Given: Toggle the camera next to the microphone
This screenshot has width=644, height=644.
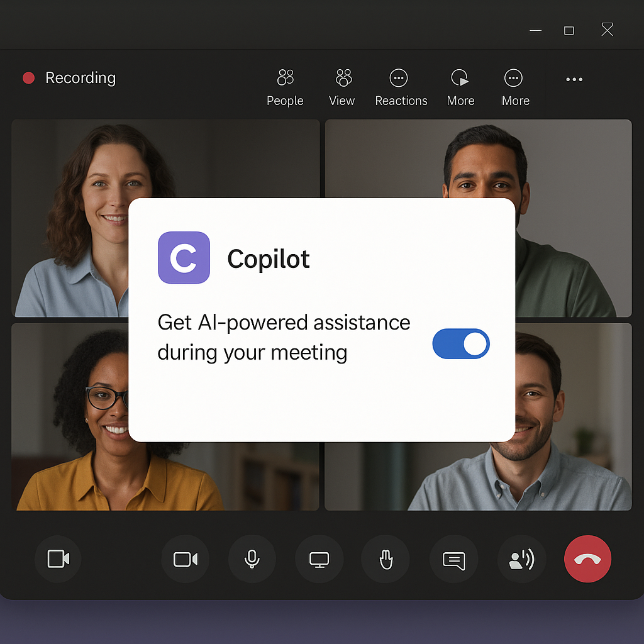Looking at the screenshot, I should 186,559.
